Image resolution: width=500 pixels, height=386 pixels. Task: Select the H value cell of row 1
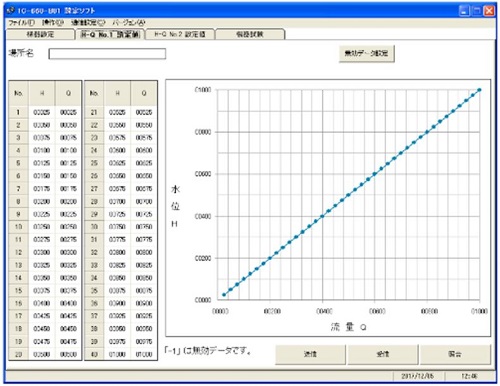[42, 112]
